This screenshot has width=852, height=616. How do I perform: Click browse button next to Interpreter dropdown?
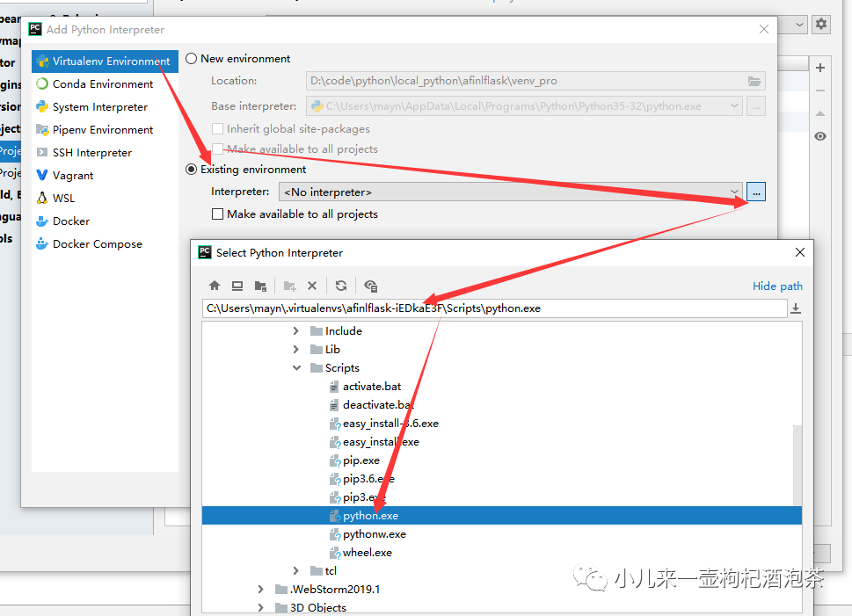756,192
